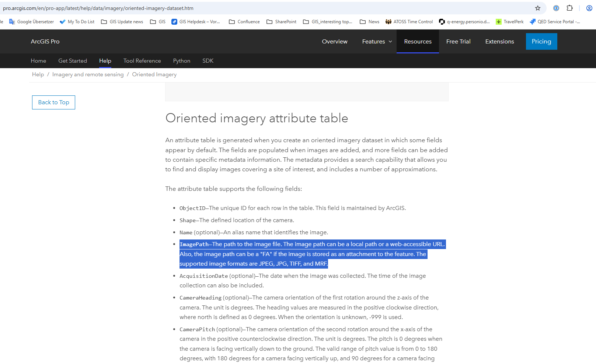Open the Python tab
This screenshot has width=596, height=364.
coord(182,61)
